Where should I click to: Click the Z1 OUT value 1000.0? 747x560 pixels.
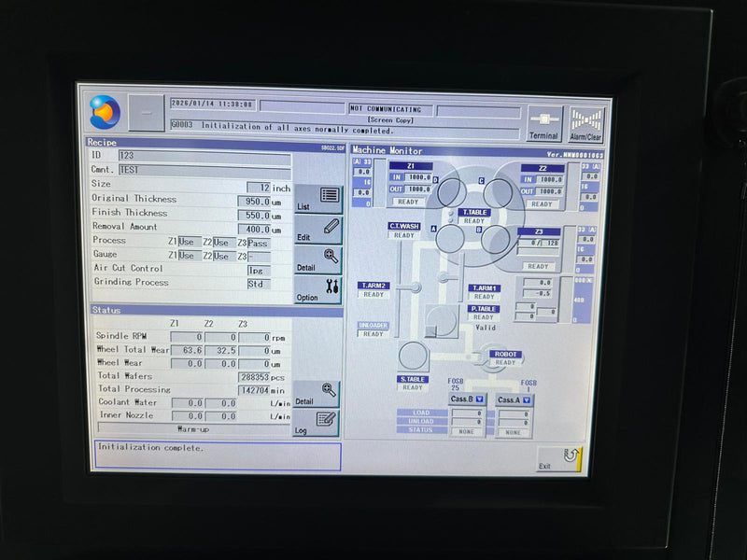418,189
